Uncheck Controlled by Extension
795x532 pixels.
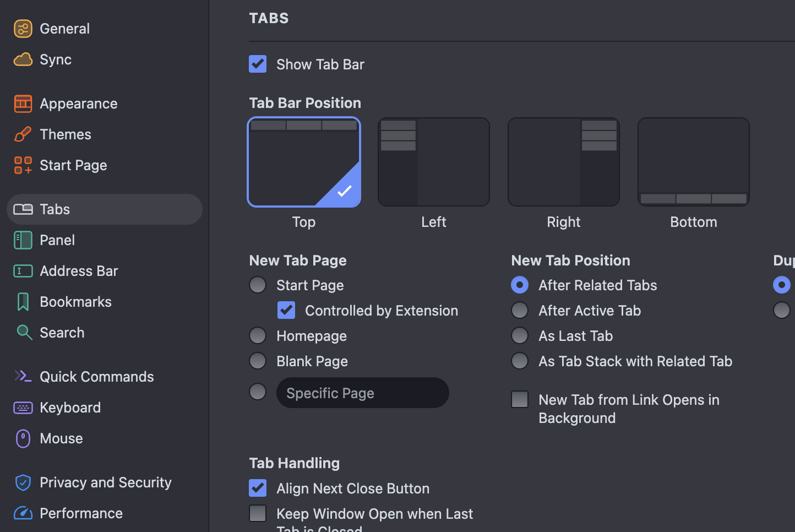coord(286,310)
